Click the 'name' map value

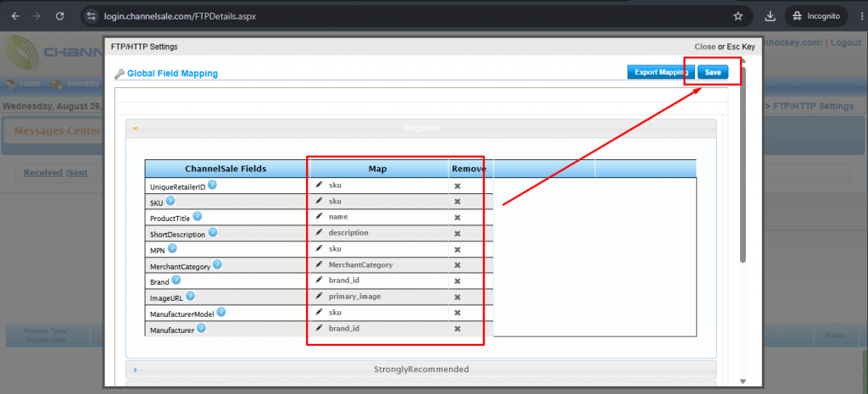338,217
